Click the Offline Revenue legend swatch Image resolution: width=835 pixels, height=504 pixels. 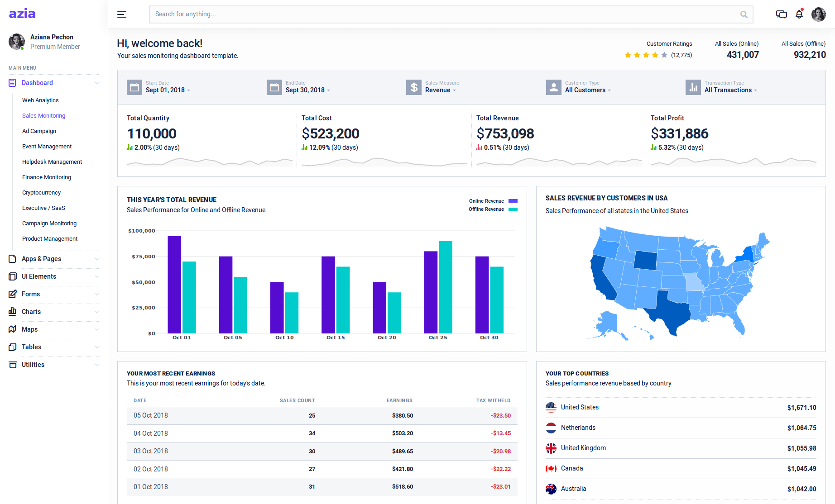[x=513, y=209]
